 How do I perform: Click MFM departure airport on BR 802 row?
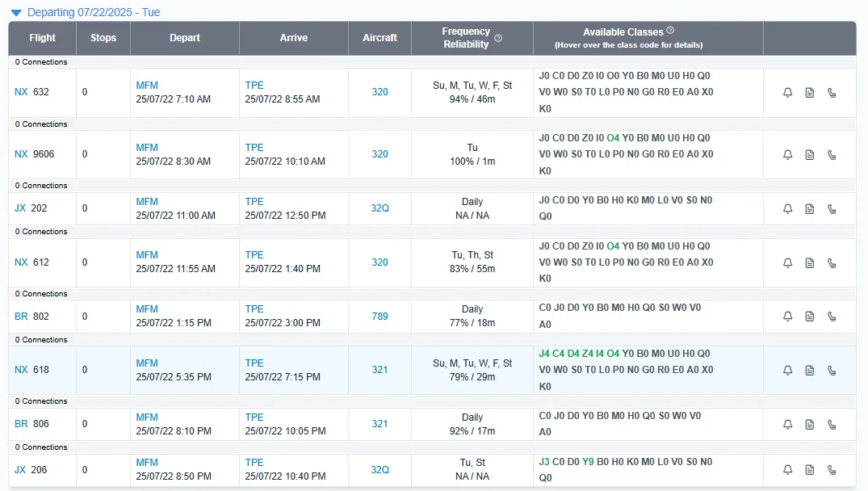click(x=147, y=308)
